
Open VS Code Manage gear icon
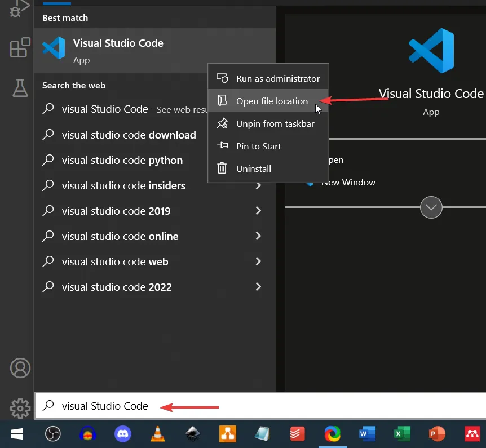click(20, 408)
